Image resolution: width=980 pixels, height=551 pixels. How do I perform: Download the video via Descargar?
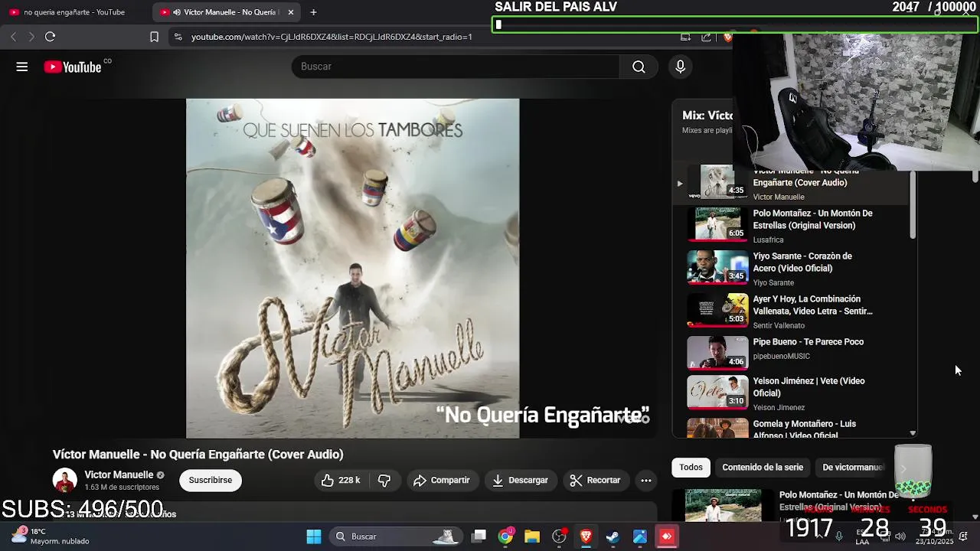[521, 480]
